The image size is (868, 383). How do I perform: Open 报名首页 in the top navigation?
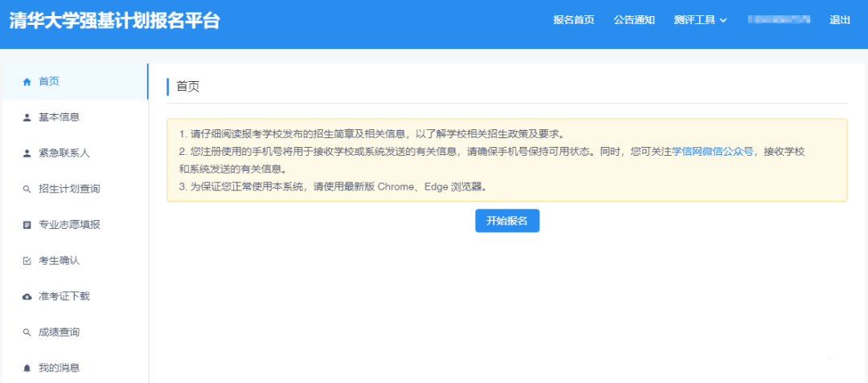point(574,20)
